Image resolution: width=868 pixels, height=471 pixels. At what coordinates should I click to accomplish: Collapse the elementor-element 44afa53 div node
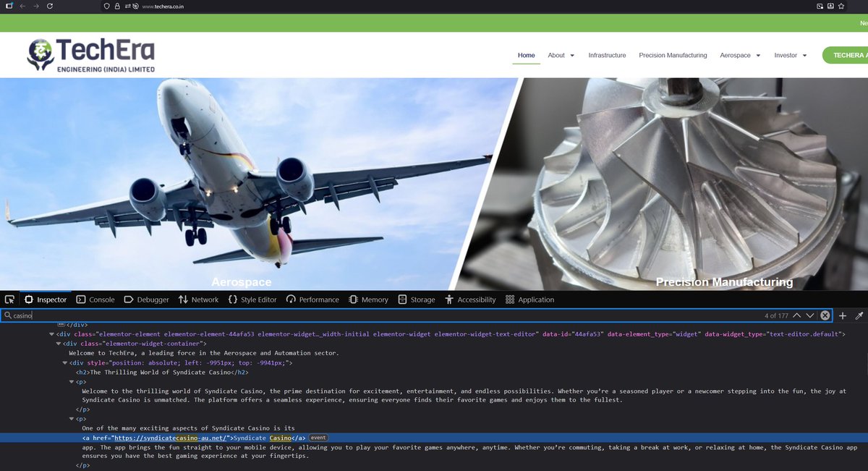click(51, 334)
